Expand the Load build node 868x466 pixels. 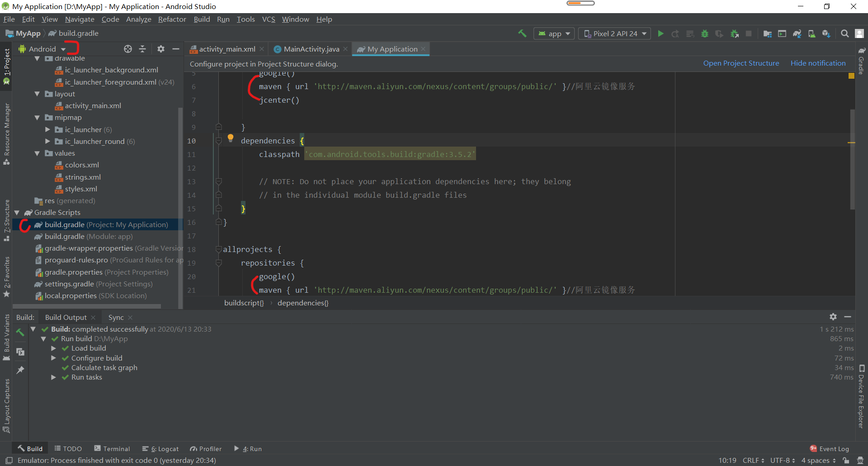pyautogui.click(x=53, y=348)
